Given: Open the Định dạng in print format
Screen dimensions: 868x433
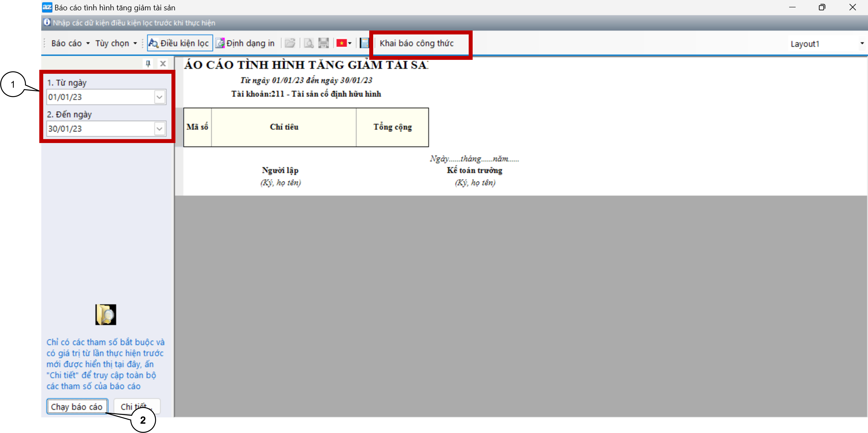Looking at the screenshot, I should [x=246, y=43].
